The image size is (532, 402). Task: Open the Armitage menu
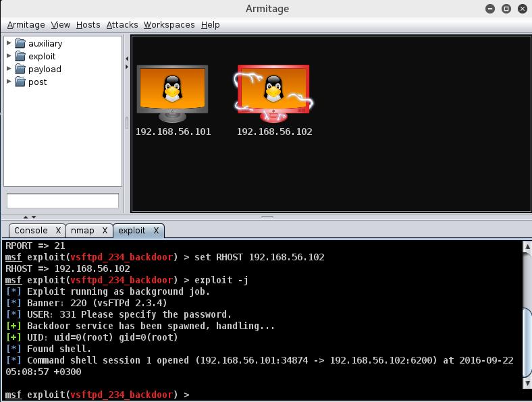tap(26, 25)
